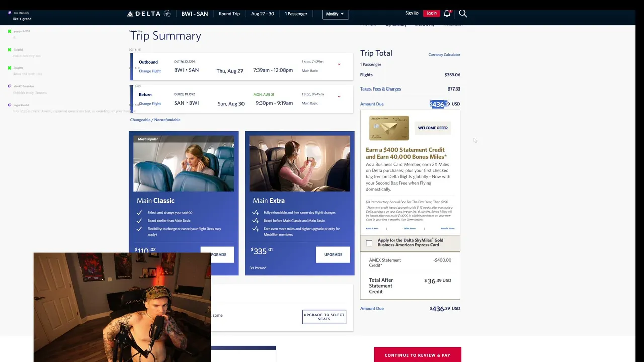Click Upgrade to Select Seats button

coord(324,317)
